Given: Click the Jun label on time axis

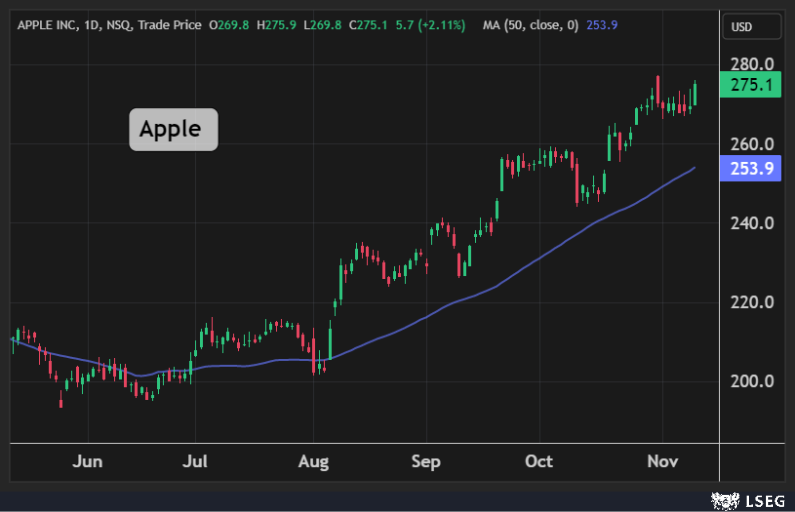Looking at the screenshot, I should pyautogui.click(x=88, y=462).
